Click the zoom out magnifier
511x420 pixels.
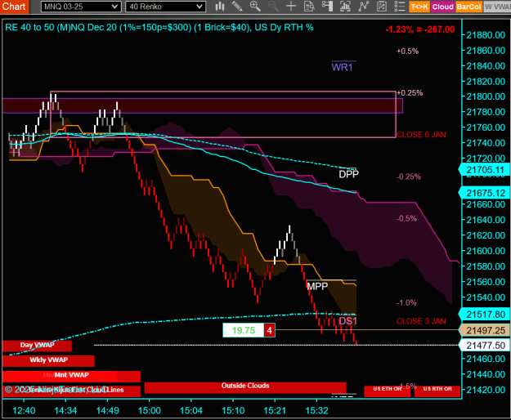pyautogui.click(x=273, y=7)
